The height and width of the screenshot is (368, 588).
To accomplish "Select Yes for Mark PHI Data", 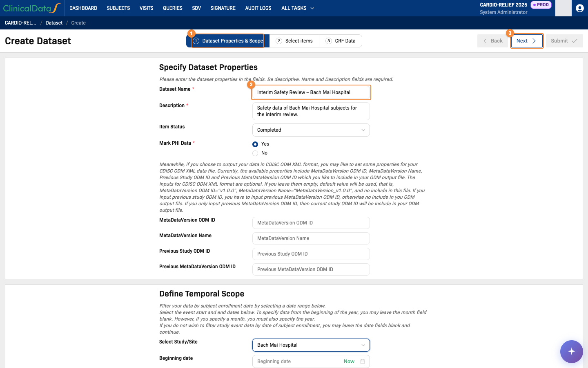I will coord(255,144).
